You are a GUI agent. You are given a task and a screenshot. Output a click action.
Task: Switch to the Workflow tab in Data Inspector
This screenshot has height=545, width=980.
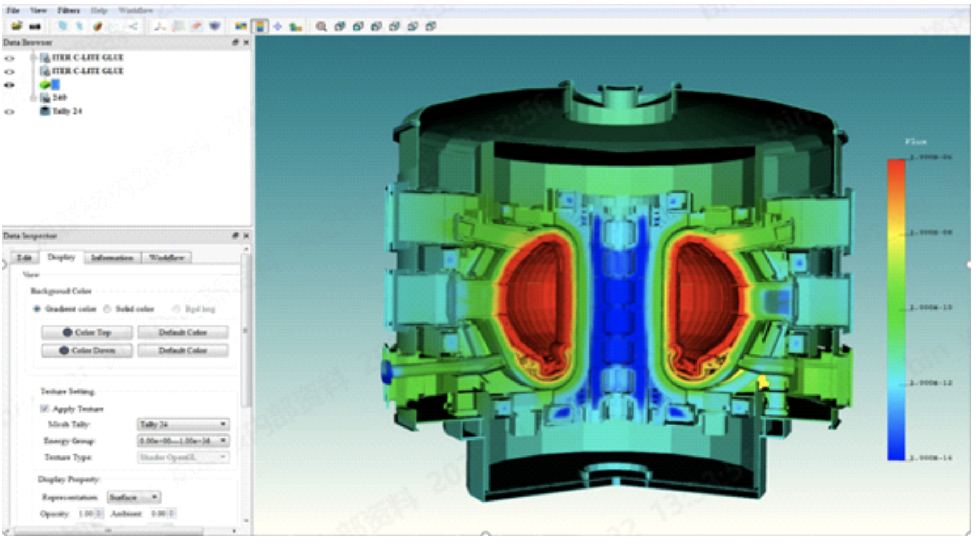tap(166, 258)
